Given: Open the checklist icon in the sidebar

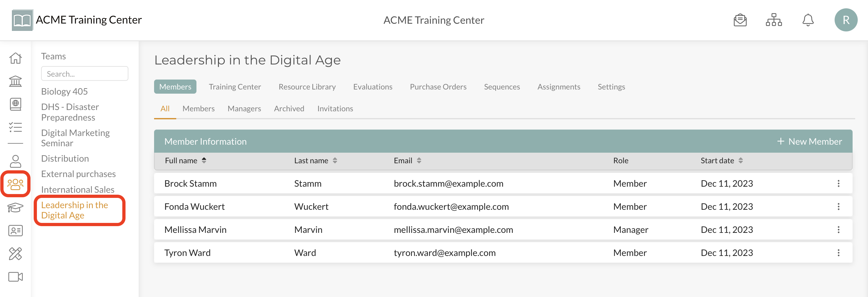Looking at the screenshot, I should [15, 127].
